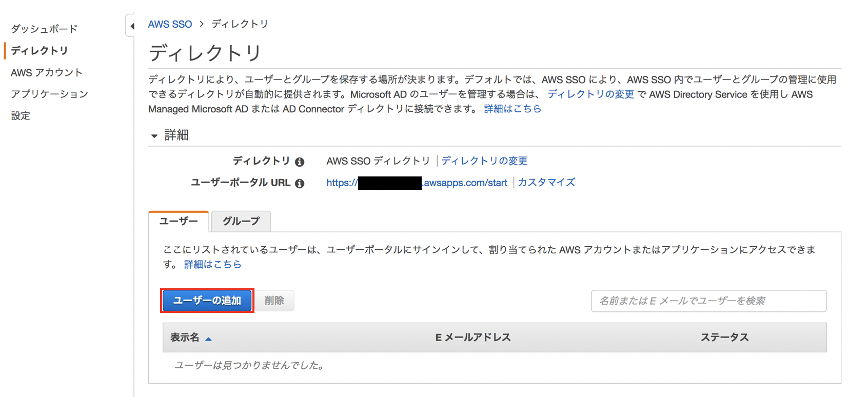Click the 削除 button
This screenshot has height=397, width=868.
point(274,301)
